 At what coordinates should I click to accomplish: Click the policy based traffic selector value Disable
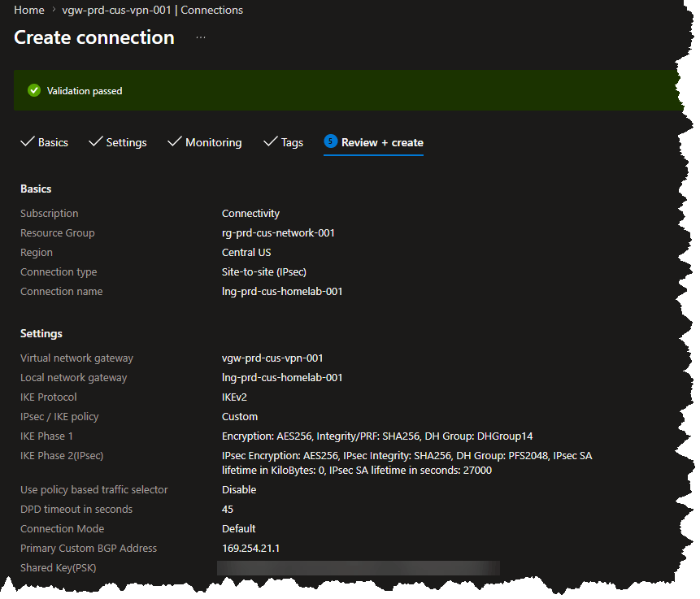(239, 489)
